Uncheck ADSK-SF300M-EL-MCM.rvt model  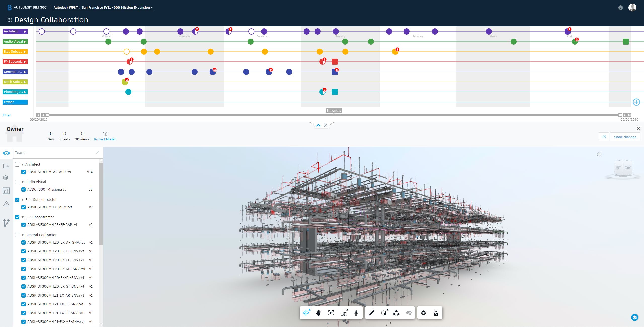pos(24,207)
